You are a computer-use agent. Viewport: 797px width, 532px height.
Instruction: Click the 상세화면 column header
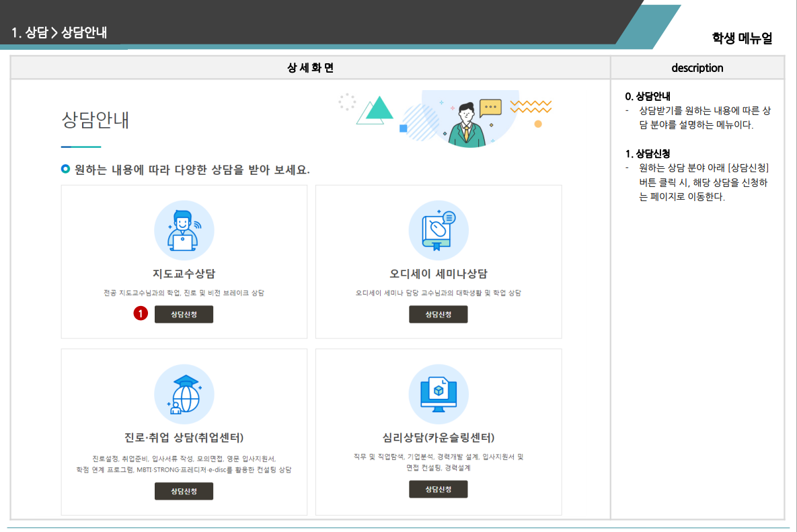(x=310, y=67)
